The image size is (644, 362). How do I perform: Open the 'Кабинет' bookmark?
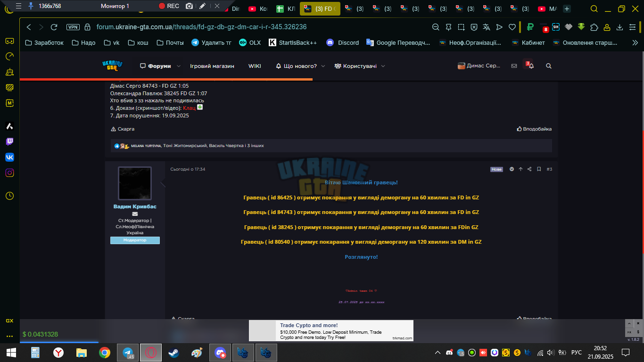point(528,42)
